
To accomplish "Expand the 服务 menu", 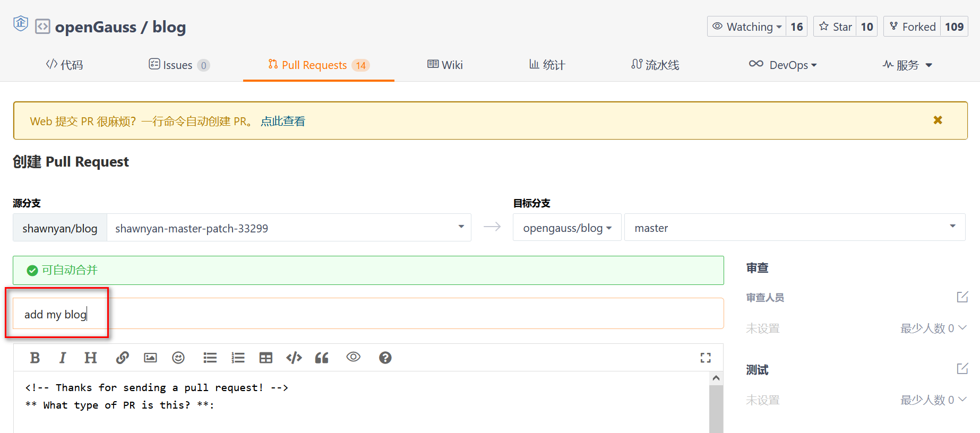I will tap(907, 65).
